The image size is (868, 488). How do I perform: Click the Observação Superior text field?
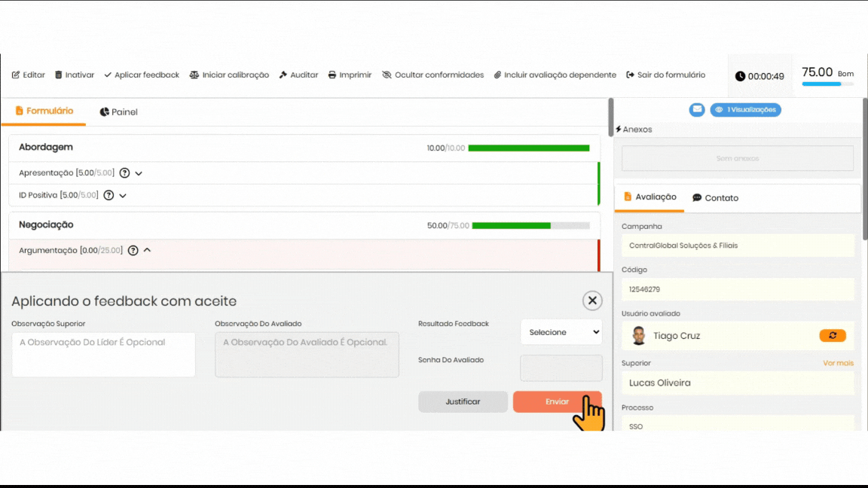click(103, 355)
